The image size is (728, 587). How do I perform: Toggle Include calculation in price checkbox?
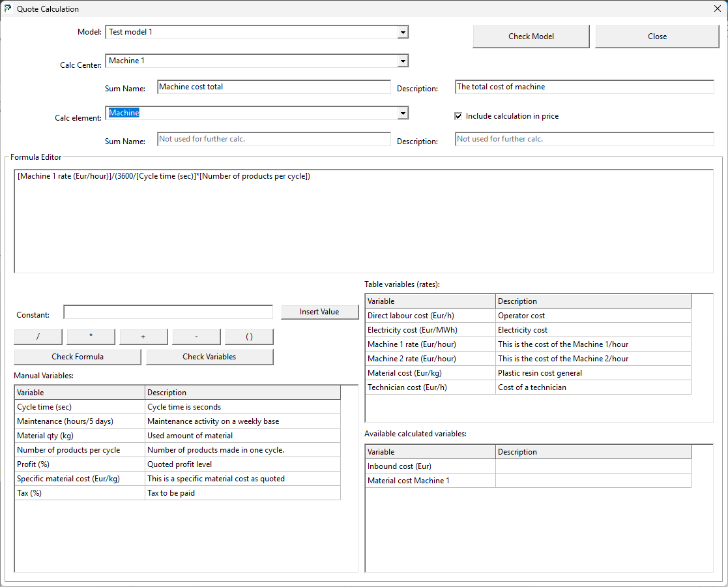(458, 116)
